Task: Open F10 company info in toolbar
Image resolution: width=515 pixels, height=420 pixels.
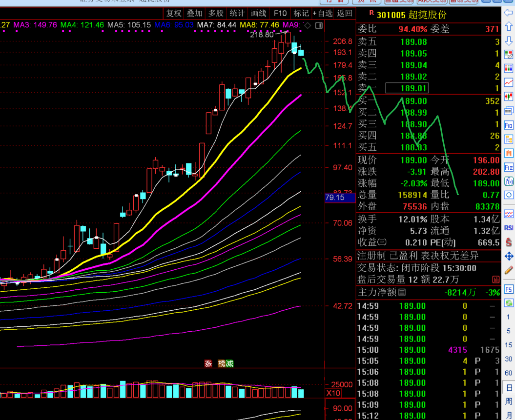Action: 280,13
